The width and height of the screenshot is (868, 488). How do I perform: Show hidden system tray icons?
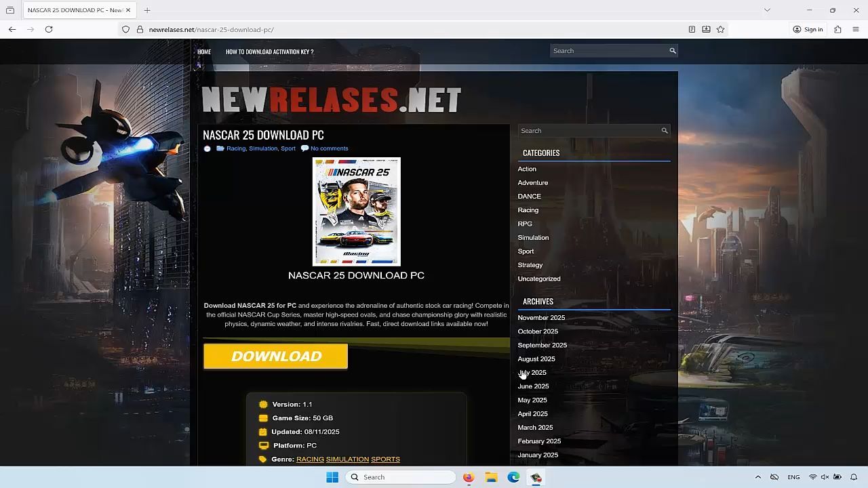(x=758, y=477)
